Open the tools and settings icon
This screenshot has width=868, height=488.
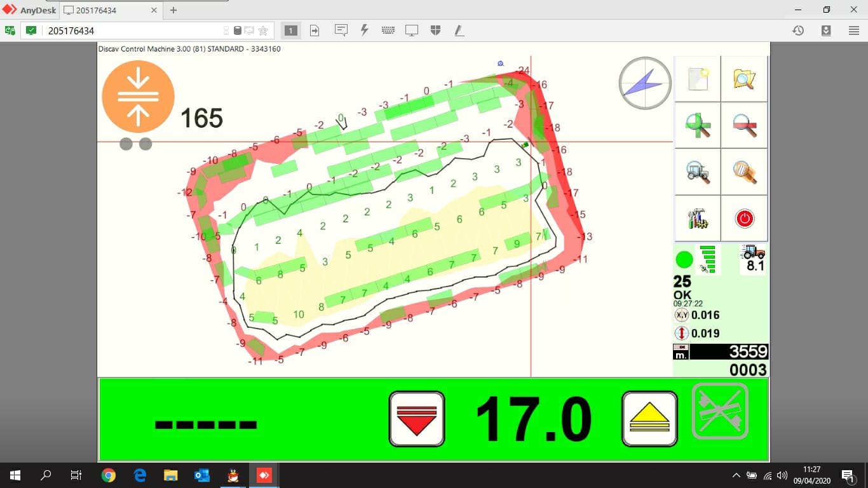click(698, 218)
